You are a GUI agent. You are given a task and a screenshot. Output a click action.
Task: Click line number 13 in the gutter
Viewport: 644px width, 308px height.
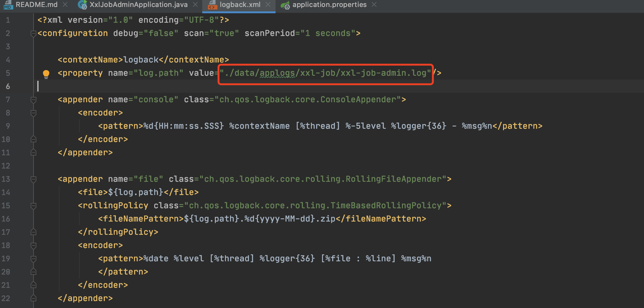tap(6, 179)
